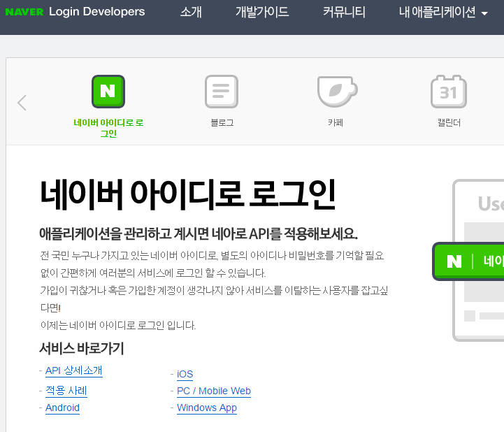
Task: Open the Windows App link
Action: click(207, 408)
